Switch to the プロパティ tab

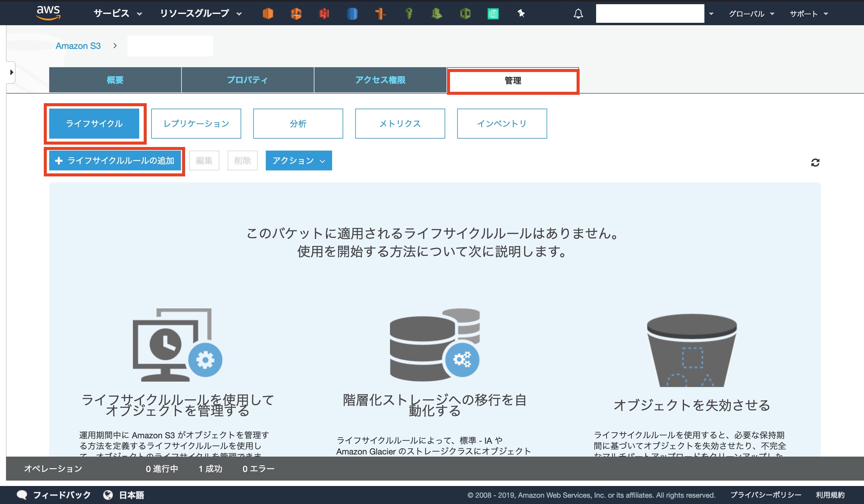pos(247,80)
